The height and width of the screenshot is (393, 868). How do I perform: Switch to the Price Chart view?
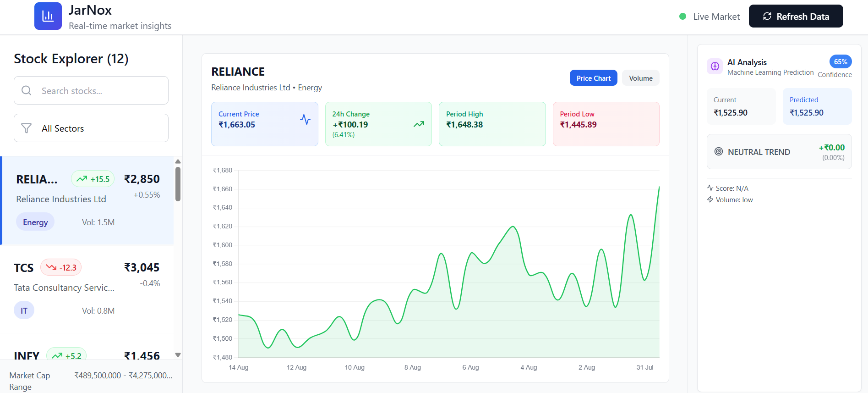pyautogui.click(x=593, y=78)
